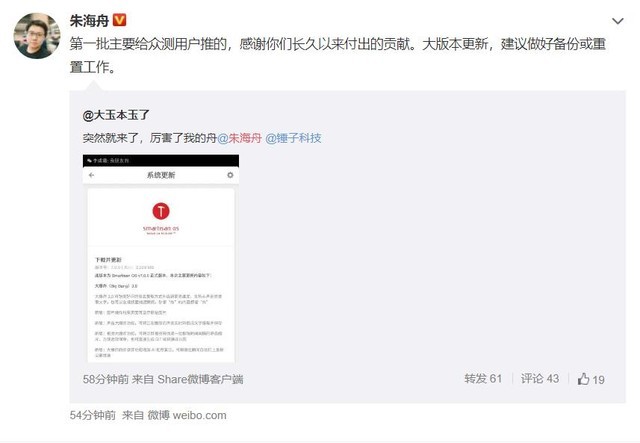This screenshot has width=640, height=443.
Task: Follow the @朱海舟 mention link
Action: pyautogui.click(x=239, y=138)
